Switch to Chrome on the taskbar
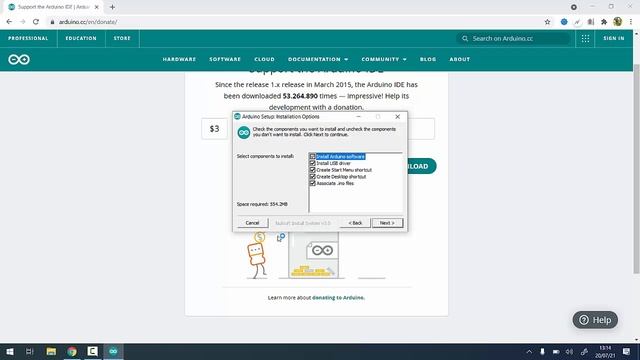This screenshot has width=640, height=360. tap(72, 351)
